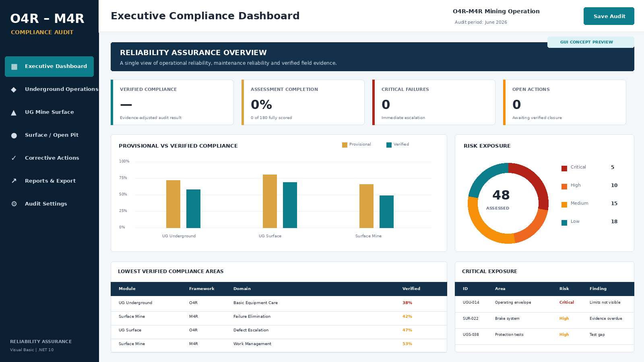The width and height of the screenshot is (644, 362).
Task: Click the Medium risk legend swatch
Action: 564,204
